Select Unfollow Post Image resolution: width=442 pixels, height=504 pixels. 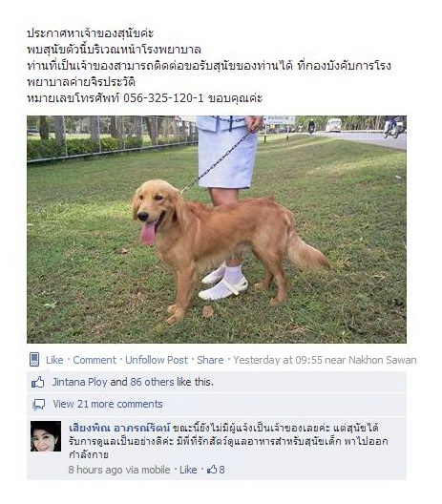coord(157,360)
